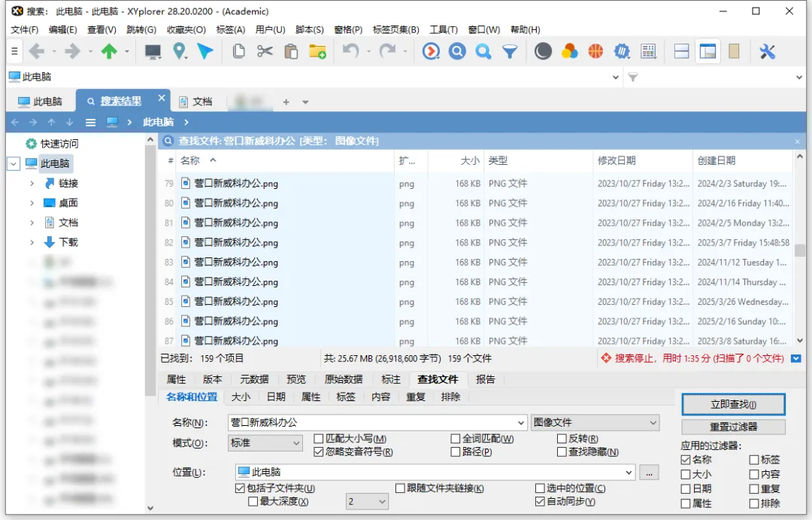Open the Hotlist pin icon
812x520 pixels.
179,51
